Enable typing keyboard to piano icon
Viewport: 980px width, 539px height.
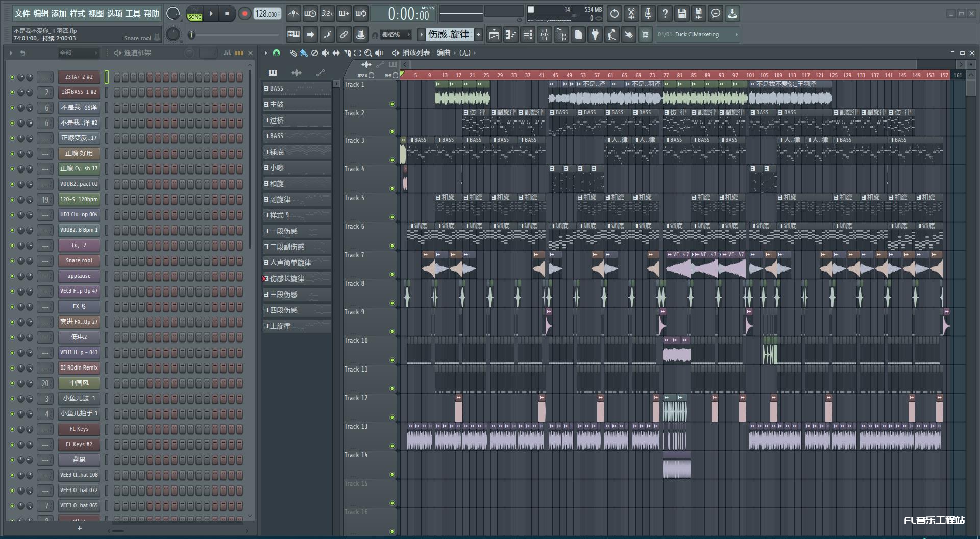tap(293, 35)
